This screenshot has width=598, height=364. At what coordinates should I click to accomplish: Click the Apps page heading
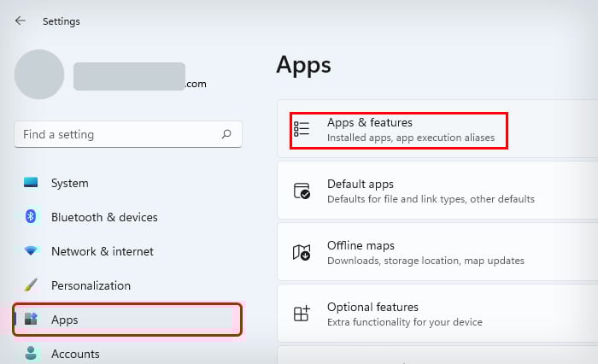(x=303, y=65)
